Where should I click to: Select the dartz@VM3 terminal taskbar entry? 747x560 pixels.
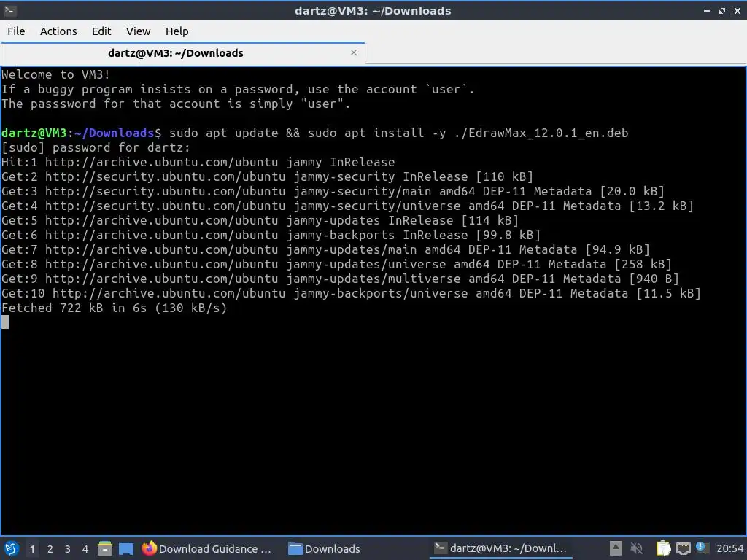click(500, 548)
